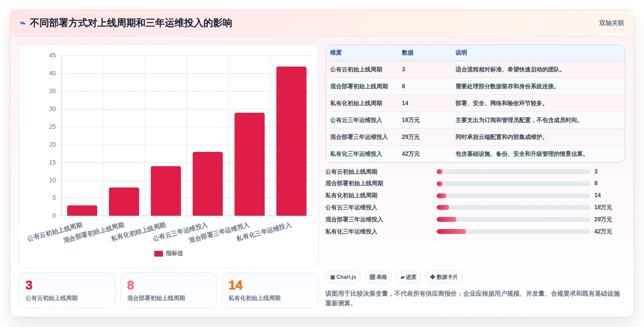Click progress bar for 公有云三年运维投入
644x327 pixels.
(x=513, y=207)
